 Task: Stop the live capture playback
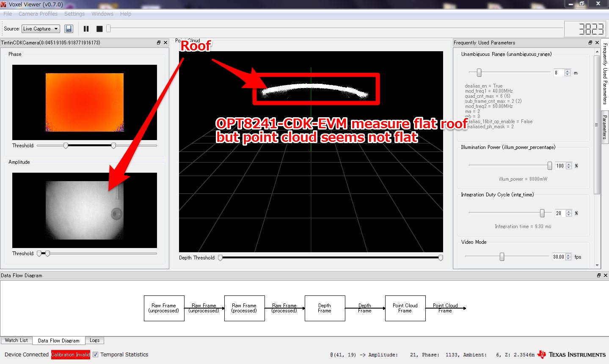[99, 29]
